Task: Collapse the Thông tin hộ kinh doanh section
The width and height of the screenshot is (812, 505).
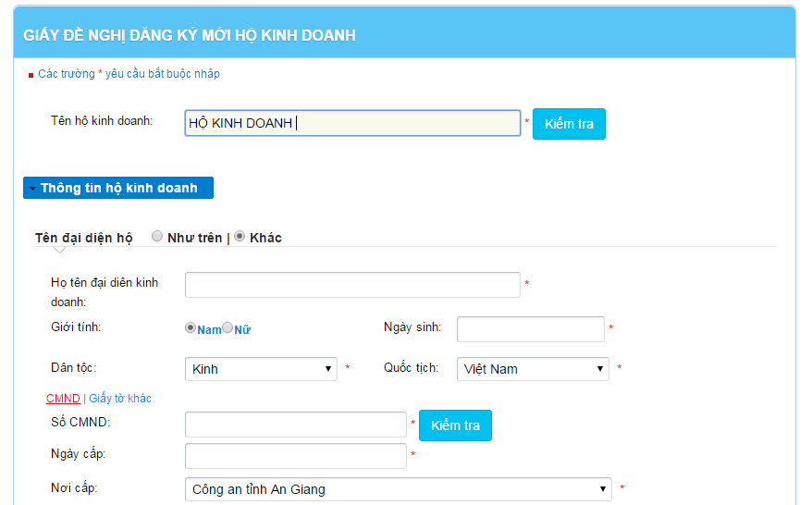Action: pyautogui.click(x=118, y=188)
